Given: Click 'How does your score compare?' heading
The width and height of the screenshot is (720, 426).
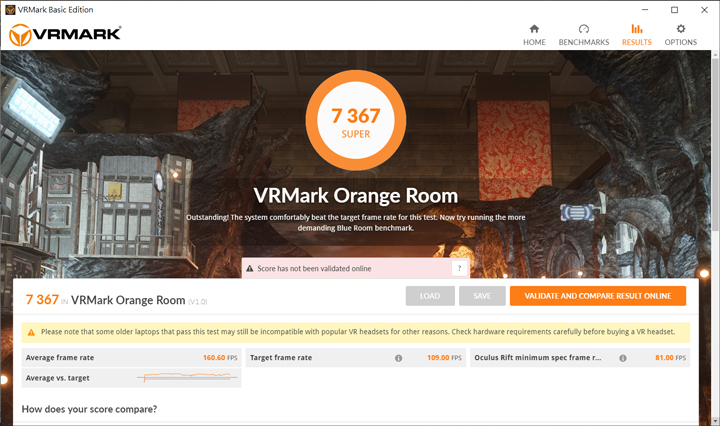Looking at the screenshot, I should [x=90, y=409].
